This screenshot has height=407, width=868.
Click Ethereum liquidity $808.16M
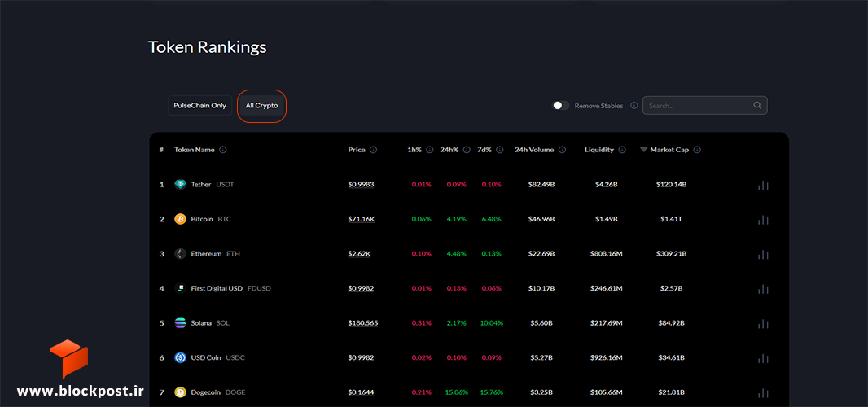pyautogui.click(x=606, y=254)
